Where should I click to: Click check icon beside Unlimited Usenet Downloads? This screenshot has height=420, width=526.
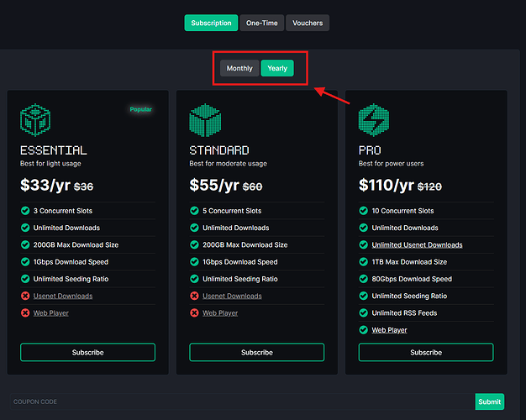[x=363, y=245]
